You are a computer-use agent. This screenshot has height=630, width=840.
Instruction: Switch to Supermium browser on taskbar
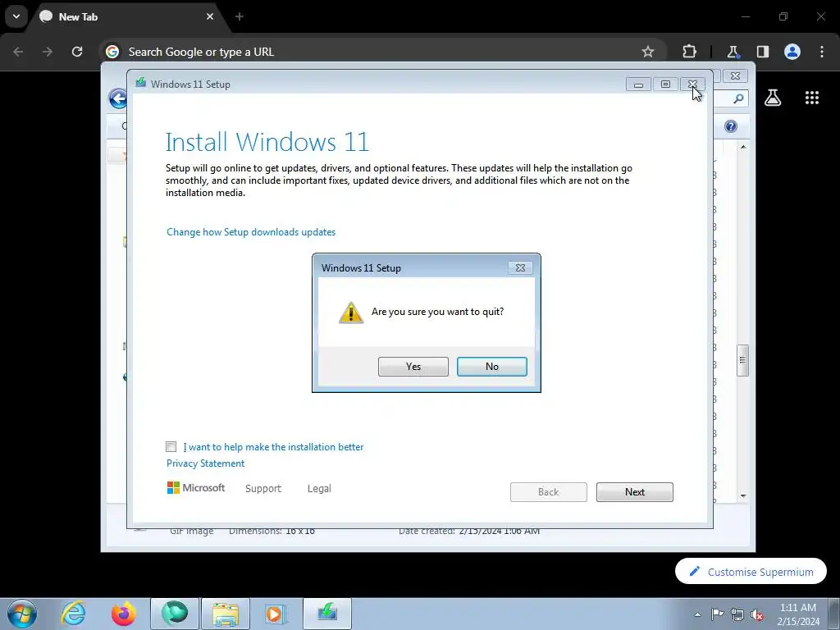(175, 614)
